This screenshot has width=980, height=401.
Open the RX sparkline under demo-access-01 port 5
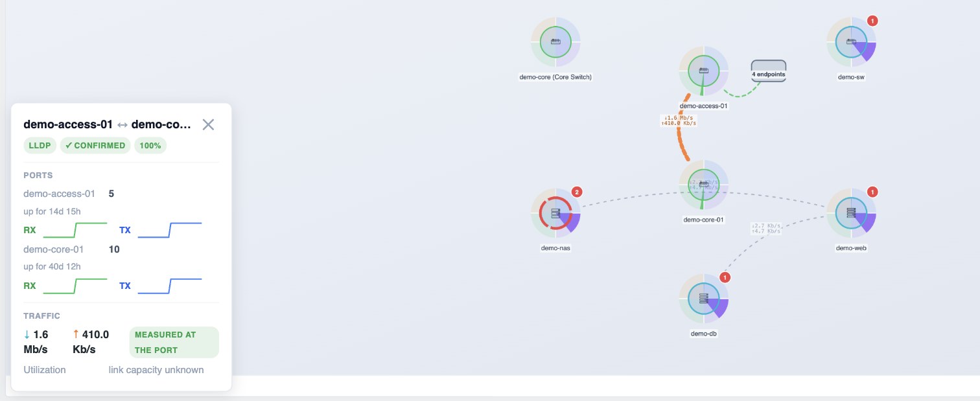[75, 230]
